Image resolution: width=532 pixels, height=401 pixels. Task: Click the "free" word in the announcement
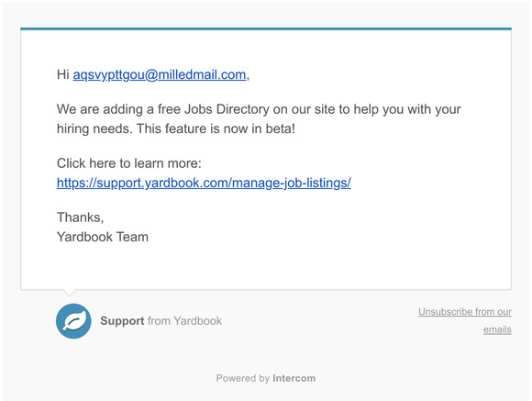point(169,109)
